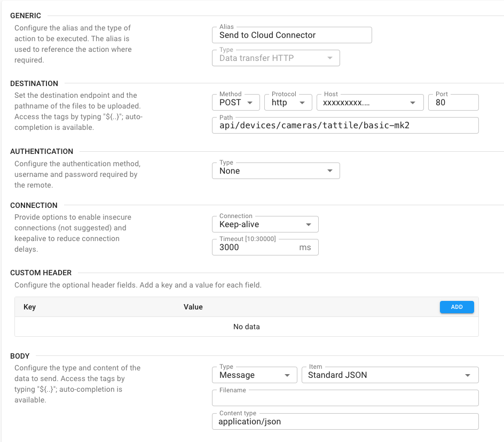This screenshot has width=504, height=442.
Task: Select the Timeout field showing 3000
Action: [256, 247]
